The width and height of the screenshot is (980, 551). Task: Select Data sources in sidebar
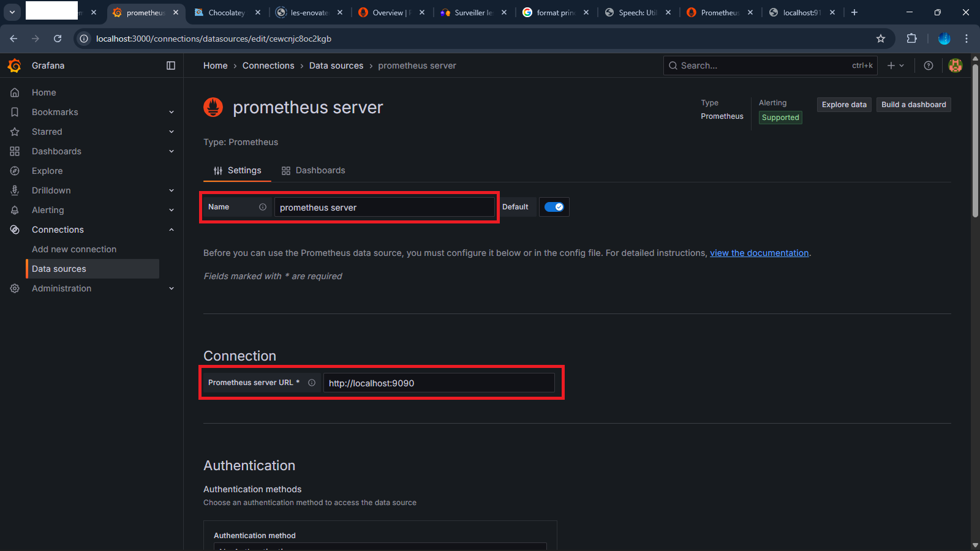click(x=92, y=269)
